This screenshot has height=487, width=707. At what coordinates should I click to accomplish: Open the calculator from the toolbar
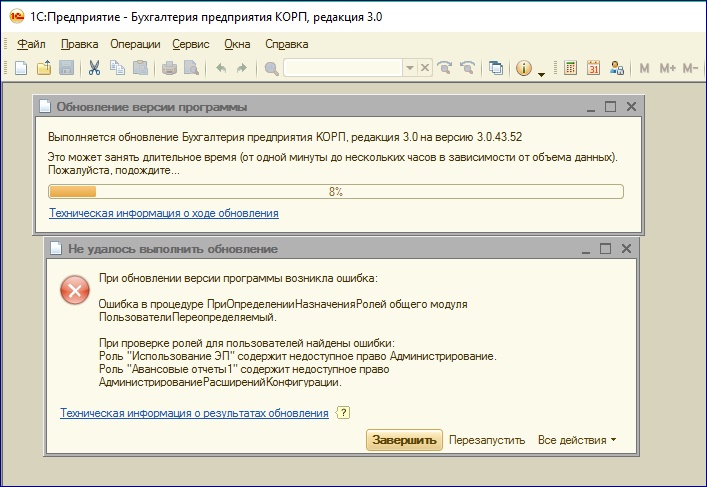point(571,68)
